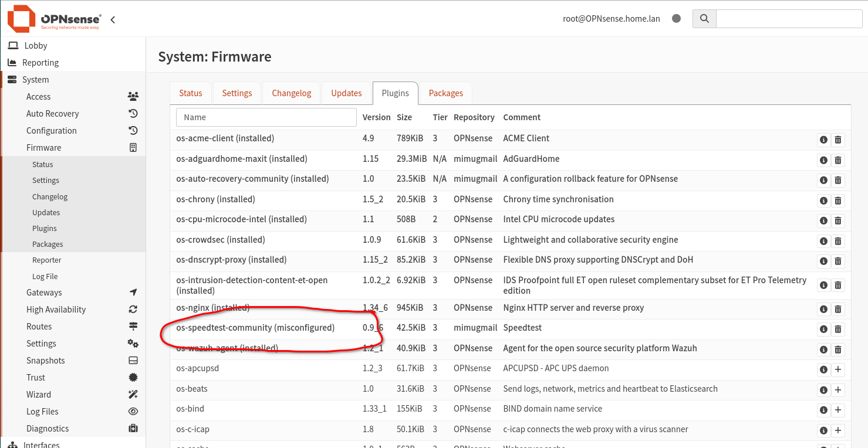Uninstall the os-nginx plugin

[x=838, y=309]
